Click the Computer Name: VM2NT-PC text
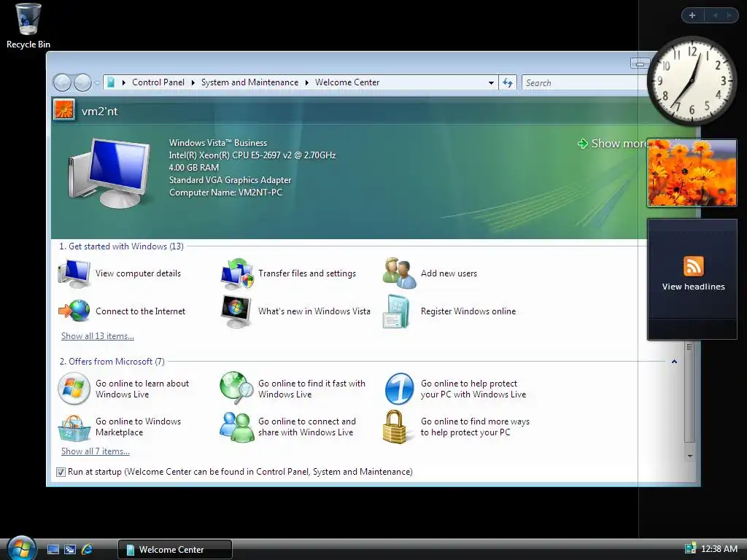747x560 pixels. (x=226, y=192)
